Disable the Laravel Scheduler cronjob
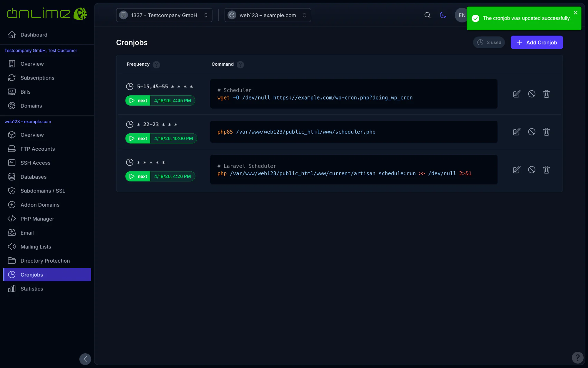 (x=532, y=170)
